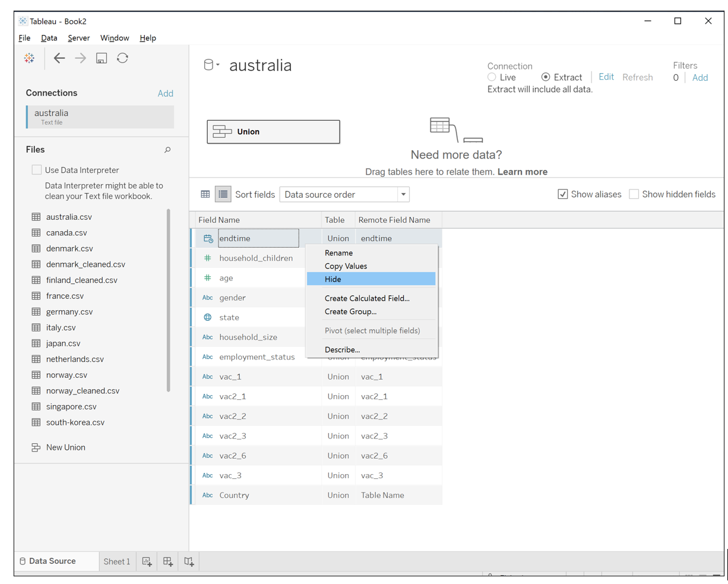Click the back arrow in toolbar
The image size is (728, 584).
tap(59, 58)
